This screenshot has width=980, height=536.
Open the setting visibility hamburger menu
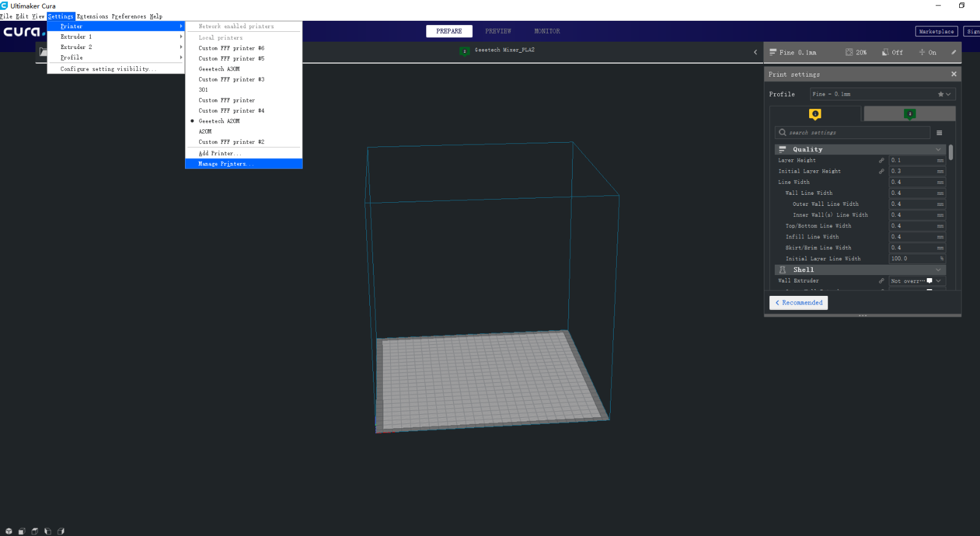click(x=939, y=133)
